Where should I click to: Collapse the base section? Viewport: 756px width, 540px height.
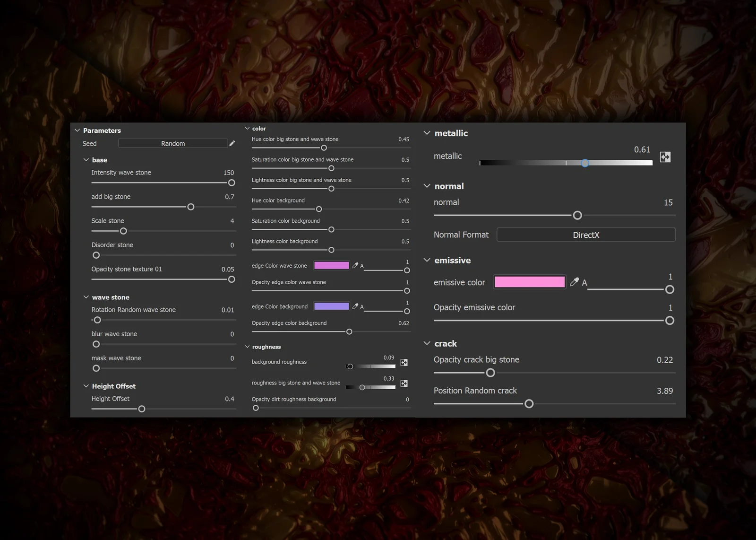click(x=85, y=160)
